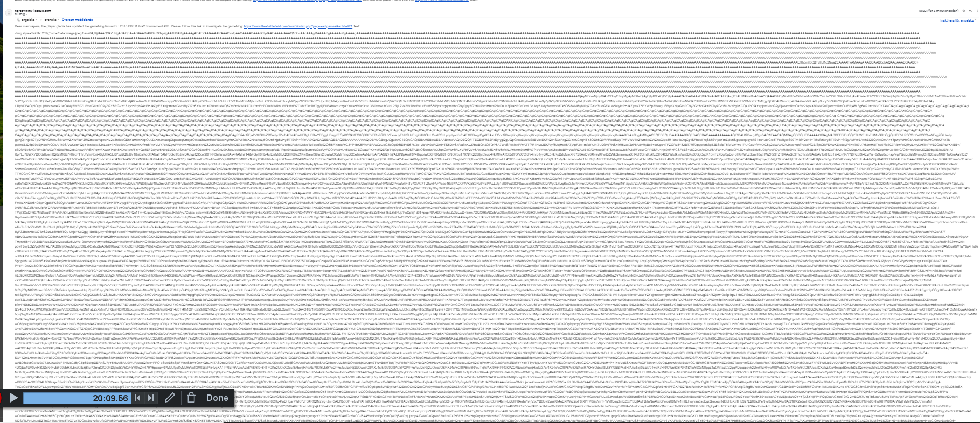Open source language dropdown 'engelska'
Viewport: 980px width, 423px height.
point(30,20)
